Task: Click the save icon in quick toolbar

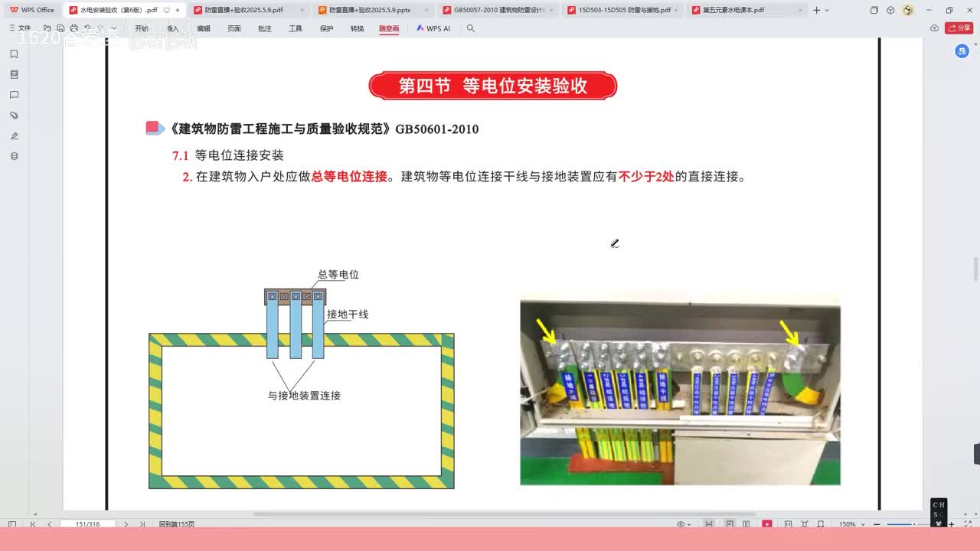Action: pos(60,28)
